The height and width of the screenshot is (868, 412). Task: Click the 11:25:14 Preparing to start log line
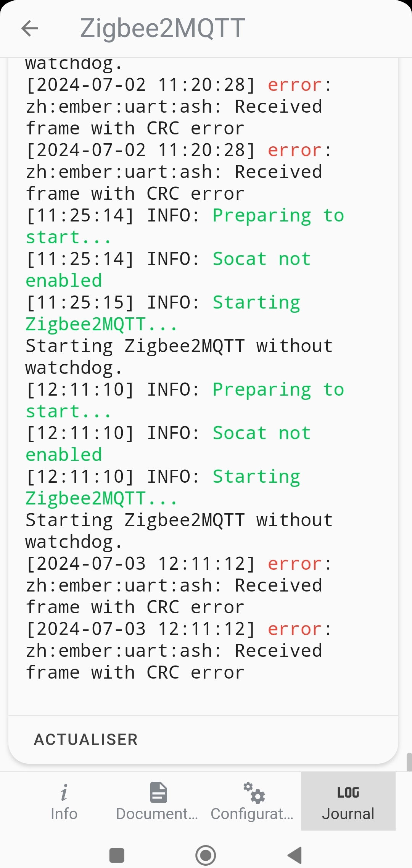pyautogui.click(x=185, y=226)
